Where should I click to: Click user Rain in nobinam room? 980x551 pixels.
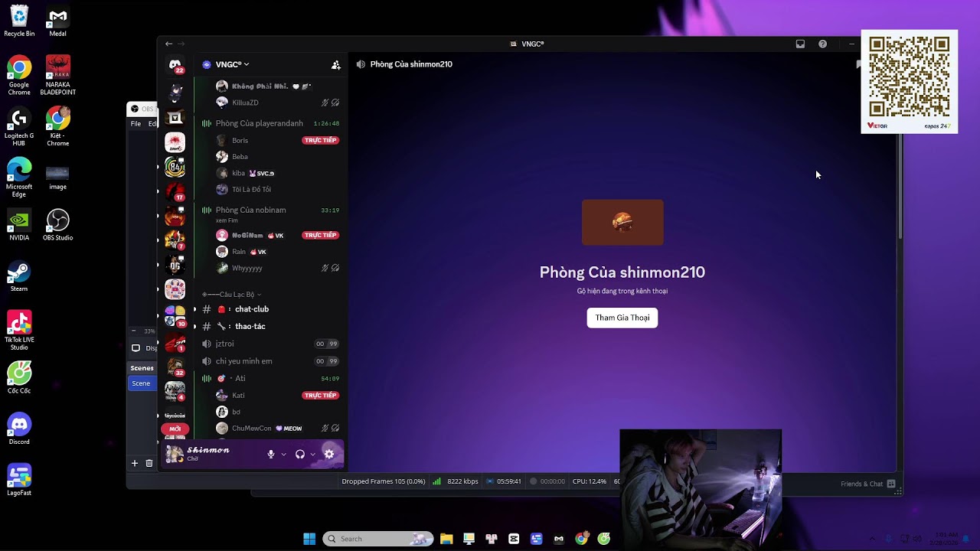tap(240, 252)
